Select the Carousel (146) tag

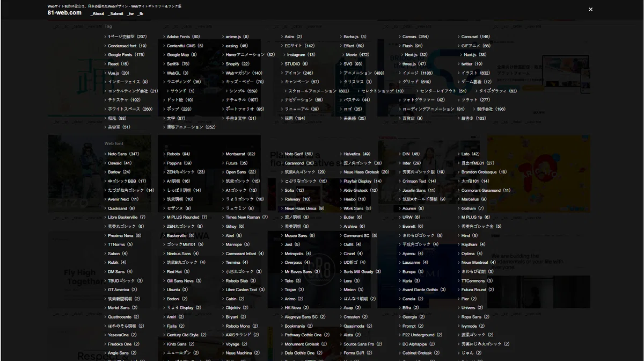475,37
